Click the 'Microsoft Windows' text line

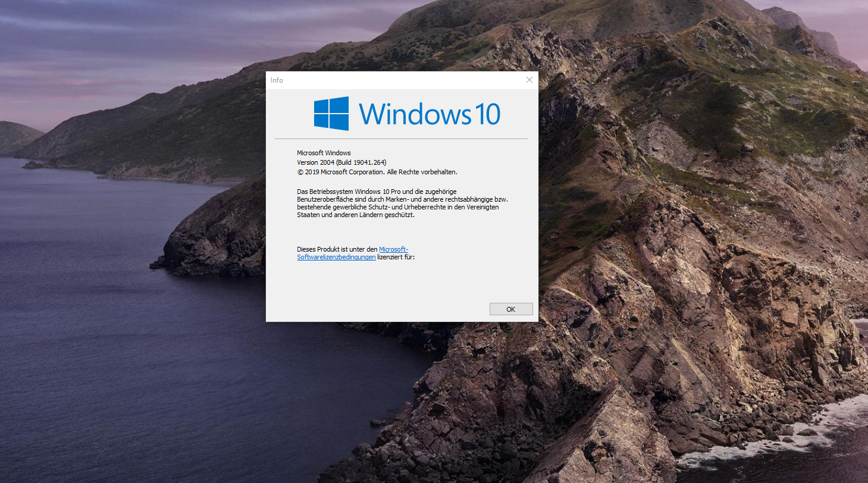324,153
